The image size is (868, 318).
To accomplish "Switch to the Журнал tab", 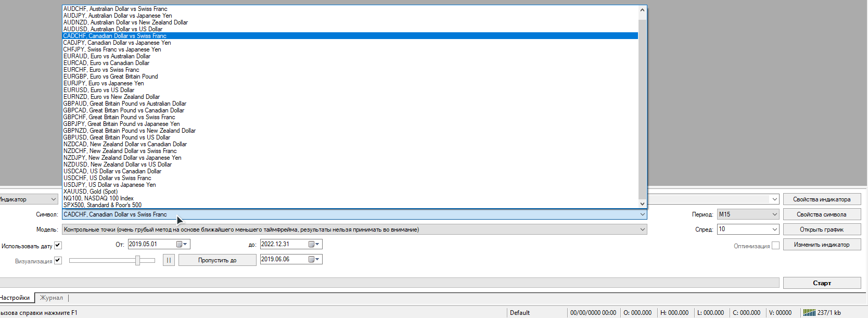I will [52, 298].
